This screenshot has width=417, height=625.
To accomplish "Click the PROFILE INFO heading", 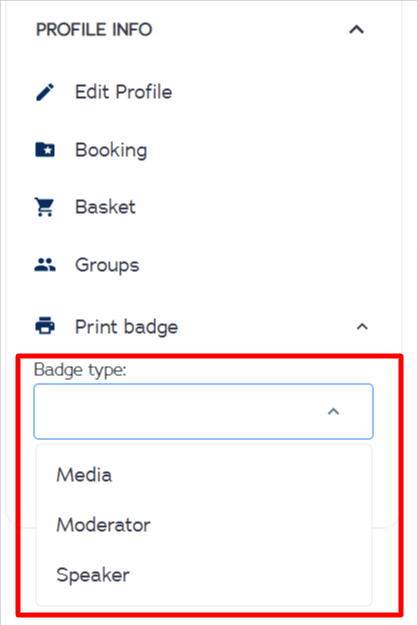I will pyautogui.click(x=94, y=29).
